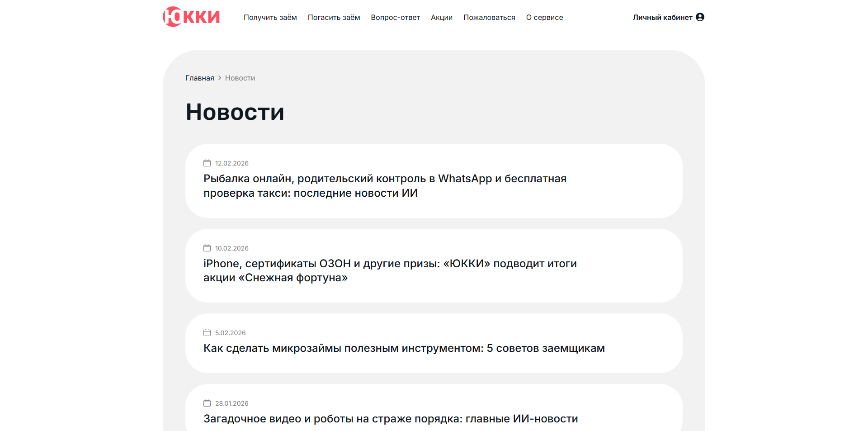Open the О сервисе page
Screen dimensions: 868x431
[x=544, y=17]
